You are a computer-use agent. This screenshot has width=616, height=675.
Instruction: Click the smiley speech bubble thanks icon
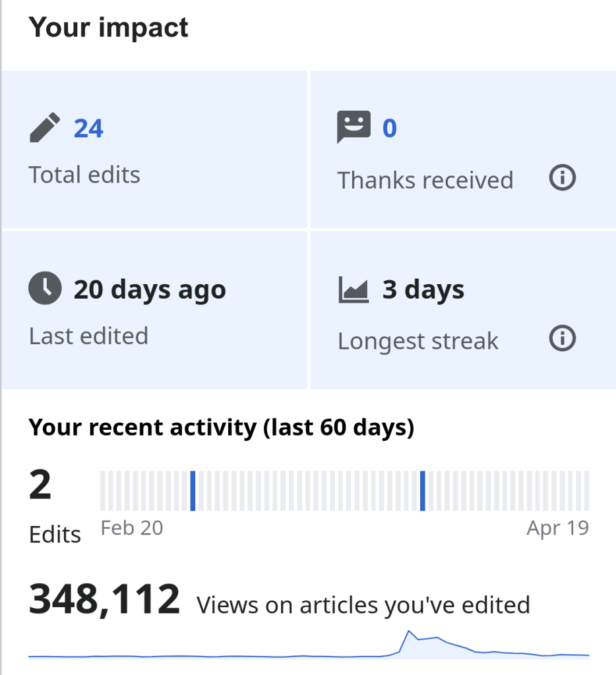coord(354,127)
